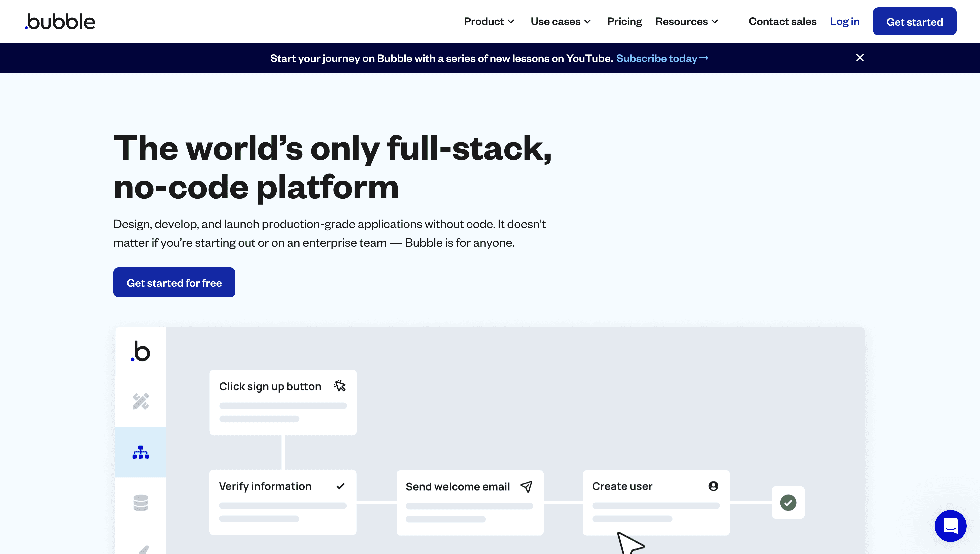Expand the Use cases dropdown
The image size is (980, 554).
(x=560, y=22)
